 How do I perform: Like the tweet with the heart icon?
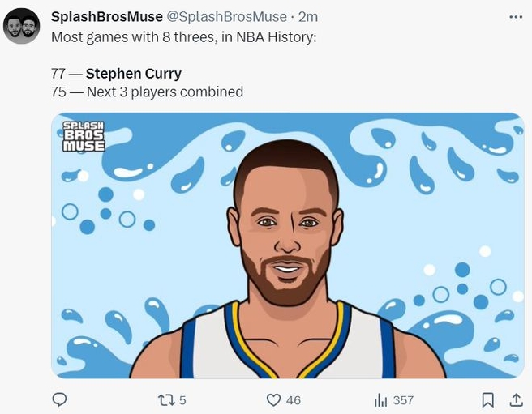pyautogui.click(x=273, y=399)
